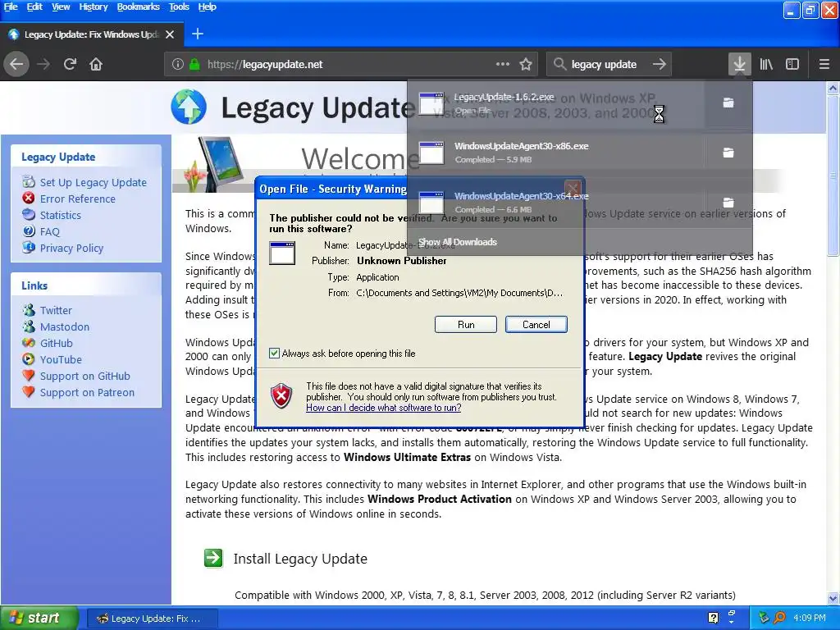The image size is (840, 630).
Task: Open the Privacy Policy link
Action: [x=72, y=248]
